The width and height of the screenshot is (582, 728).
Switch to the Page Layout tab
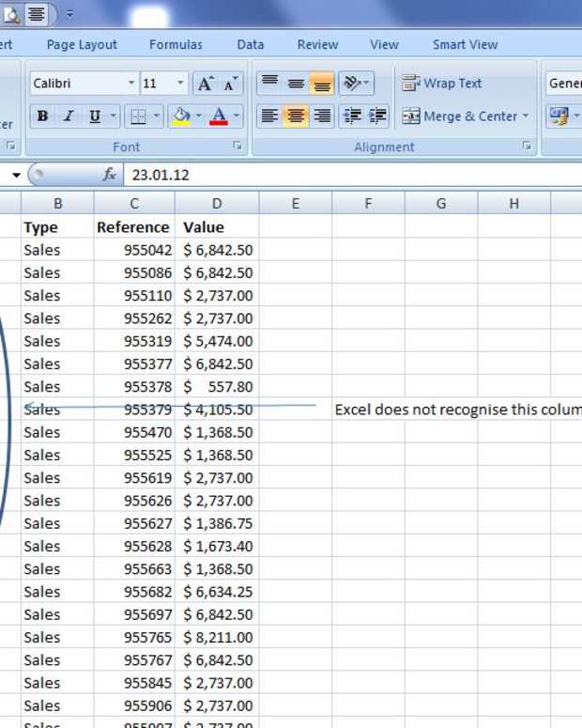point(83,44)
